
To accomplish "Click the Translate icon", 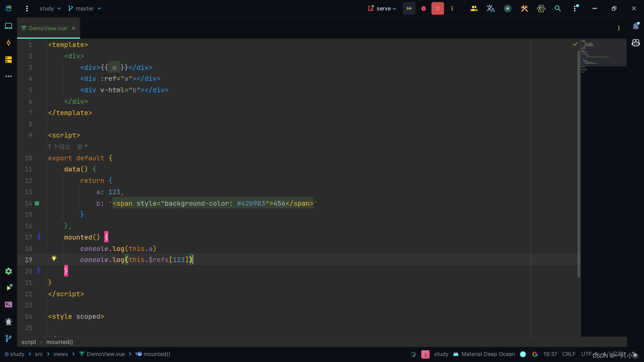I will pyautogui.click(x=491, y=8).
